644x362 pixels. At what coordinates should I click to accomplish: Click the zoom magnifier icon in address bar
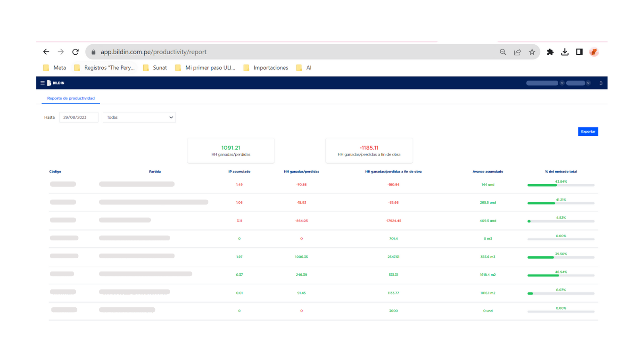503,52
